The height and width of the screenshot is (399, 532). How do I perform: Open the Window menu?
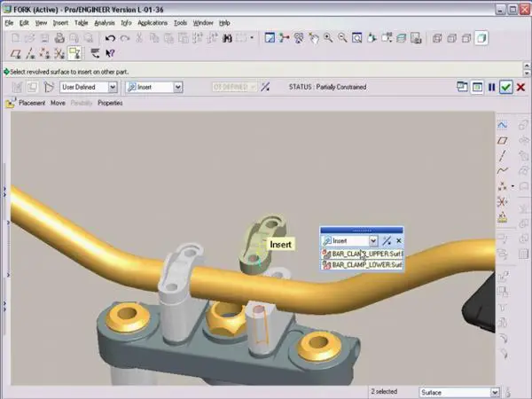[x=203, y=23]
